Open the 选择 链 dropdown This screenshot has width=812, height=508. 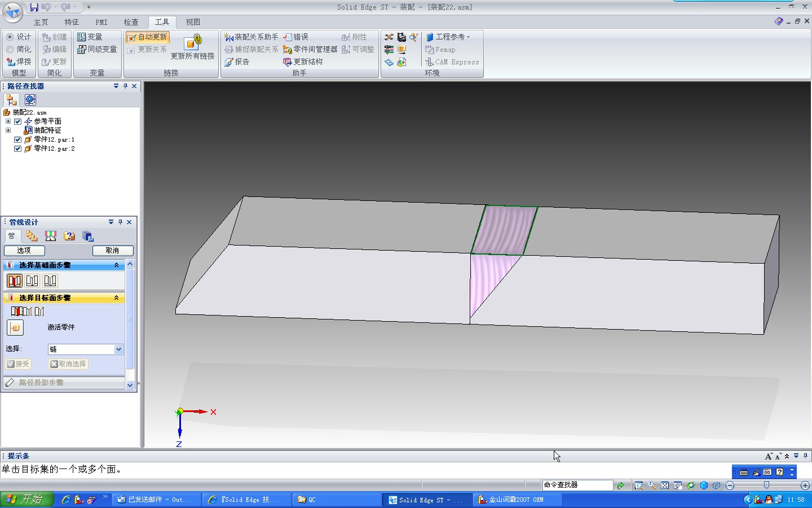coord(86,349)
